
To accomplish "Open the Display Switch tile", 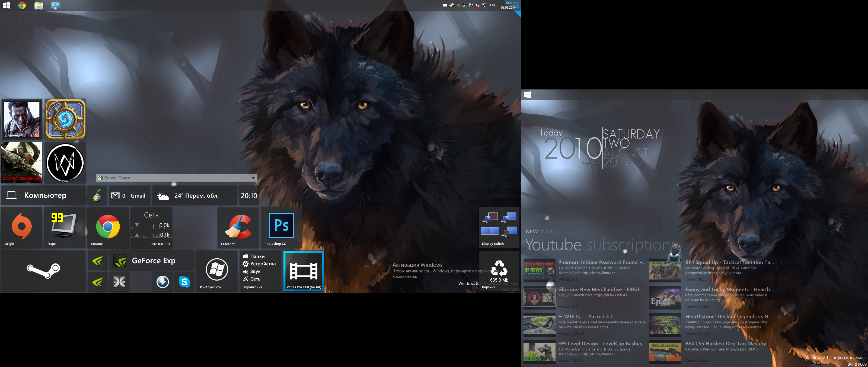I will 499,228.
